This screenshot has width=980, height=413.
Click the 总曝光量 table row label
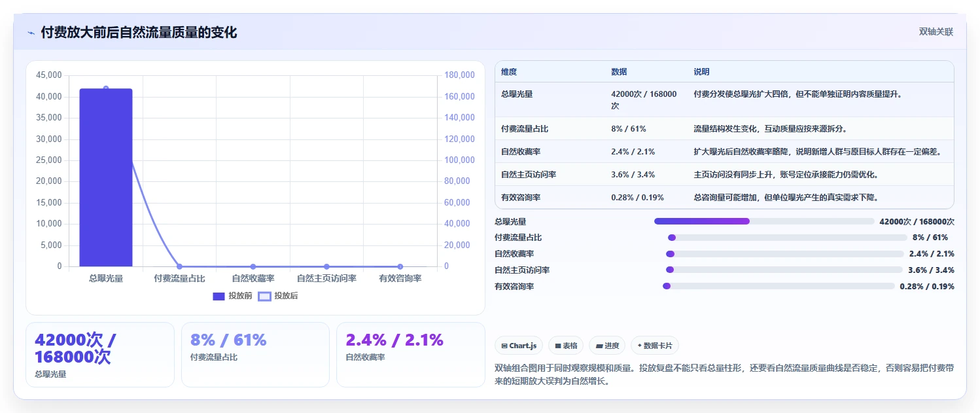[x=517, y=94]
